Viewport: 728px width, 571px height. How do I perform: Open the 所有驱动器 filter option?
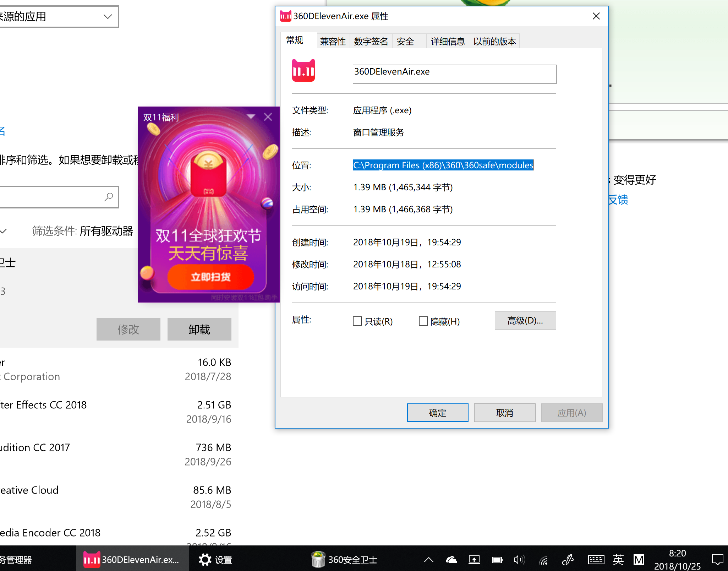106,231
